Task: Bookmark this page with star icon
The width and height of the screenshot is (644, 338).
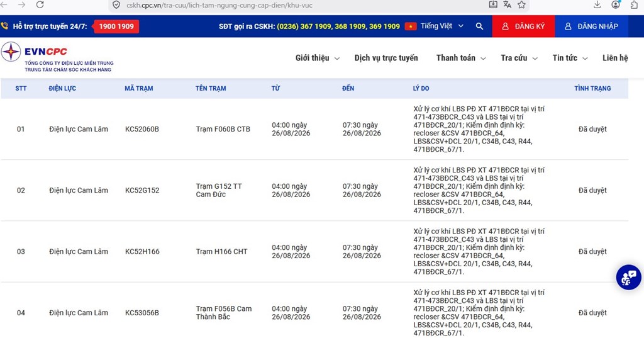Action: tap(521, 4)
